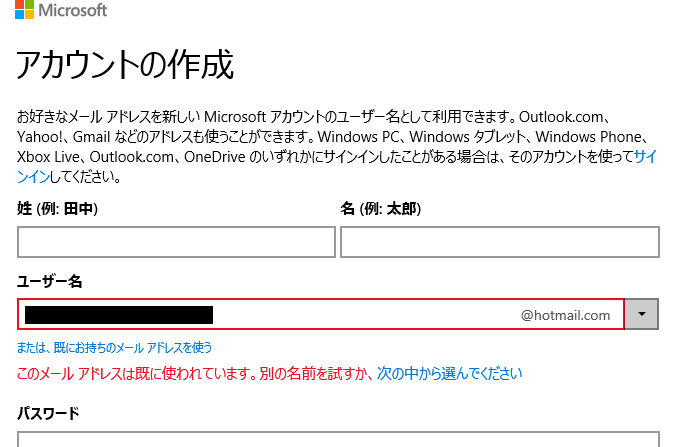Open the @hotmail.com domain dropdown arrow
680x447 pixels.
[x=642, y=314]
